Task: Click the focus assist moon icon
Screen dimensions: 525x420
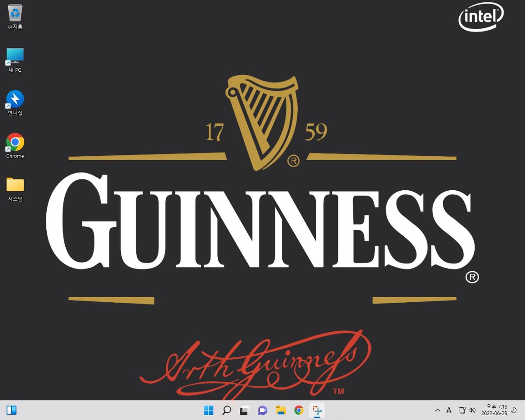Action: click(x=514, y=410)
